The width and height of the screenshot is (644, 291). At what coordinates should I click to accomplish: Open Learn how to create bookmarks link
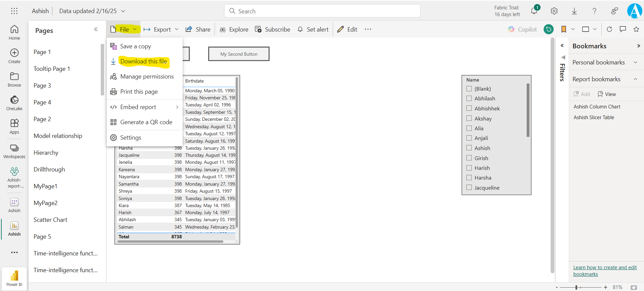click(605, 271)
